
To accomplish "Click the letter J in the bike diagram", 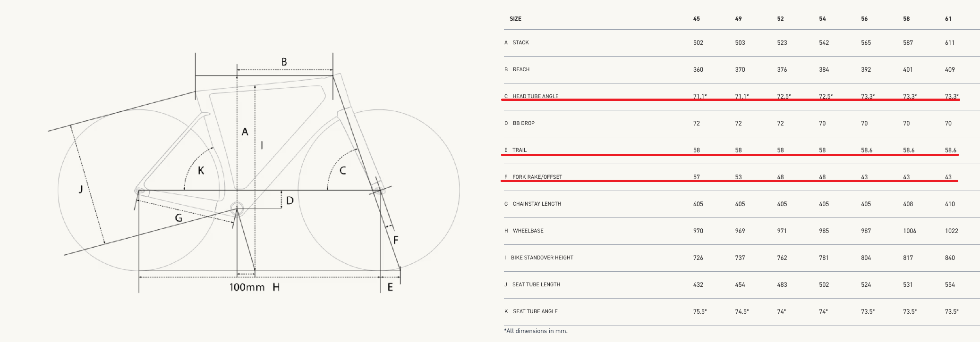I will tap(81, 189).
